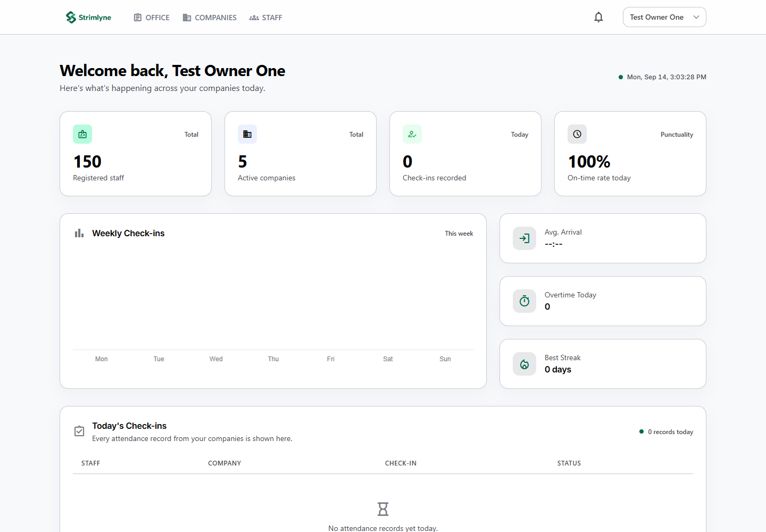Click the 100% on-time rate value
Image resolution: width=766 pixels, height=532 pixels.
point(589,161)
